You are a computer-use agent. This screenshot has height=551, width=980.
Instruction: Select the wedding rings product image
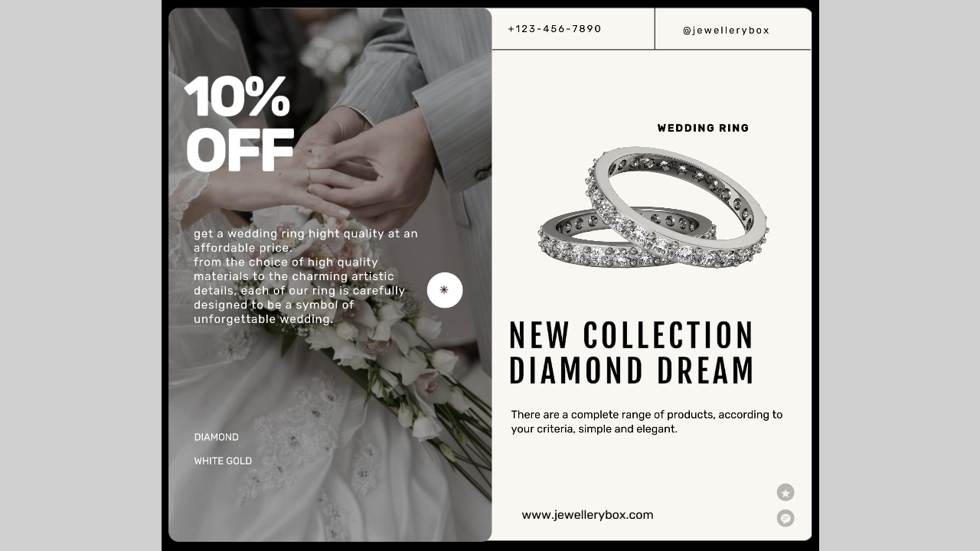click(653, 207)
